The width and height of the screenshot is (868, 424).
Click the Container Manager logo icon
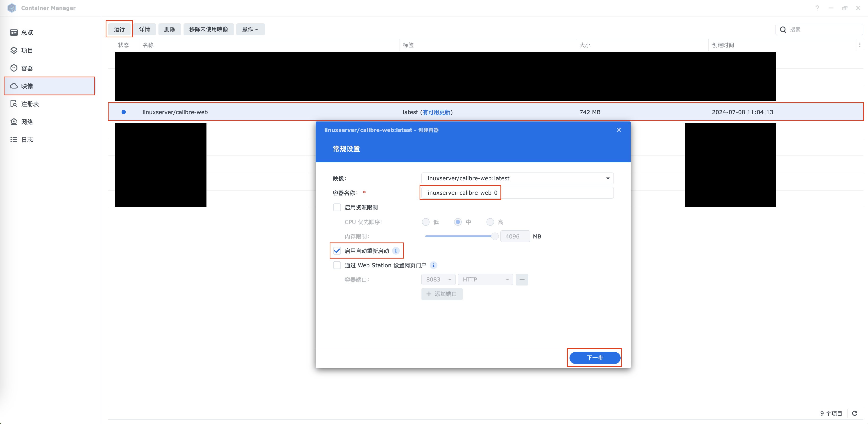(12, 8)
